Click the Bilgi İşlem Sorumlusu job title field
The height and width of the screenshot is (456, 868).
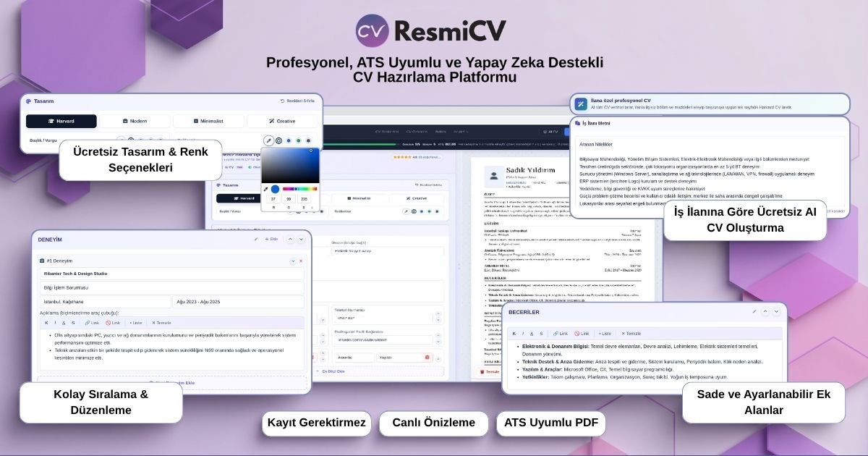(171, 287)
